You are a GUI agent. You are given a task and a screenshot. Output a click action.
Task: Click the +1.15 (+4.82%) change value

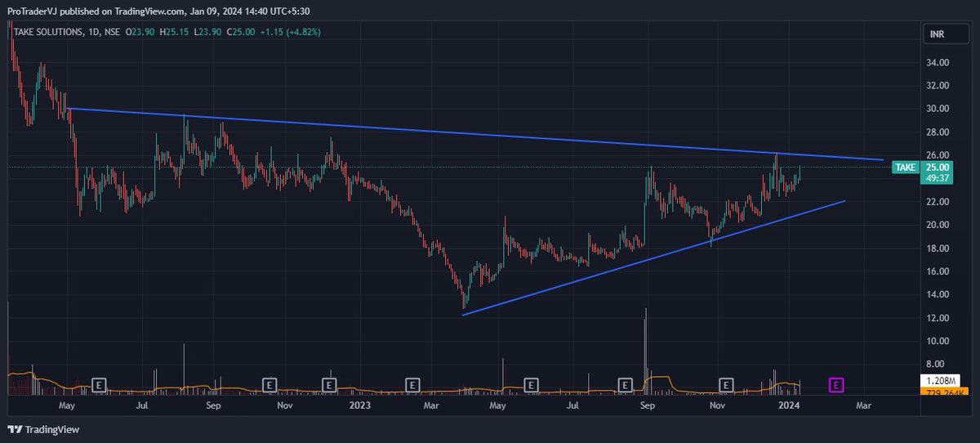290,31
